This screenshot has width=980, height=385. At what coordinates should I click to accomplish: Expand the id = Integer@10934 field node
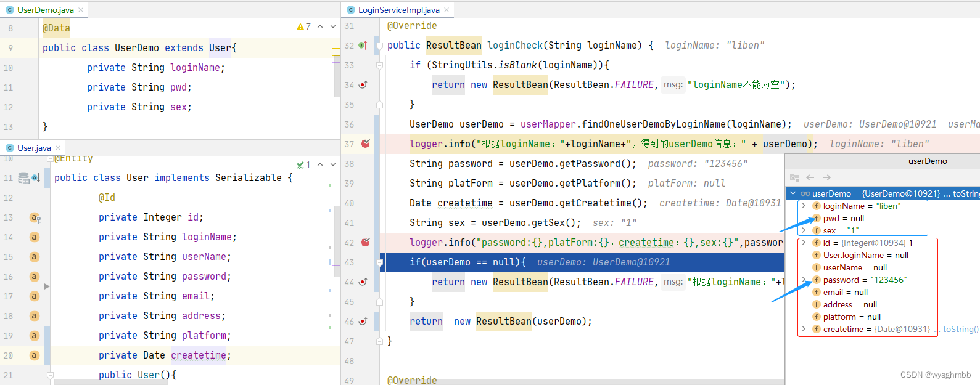[x=804, y=243]
